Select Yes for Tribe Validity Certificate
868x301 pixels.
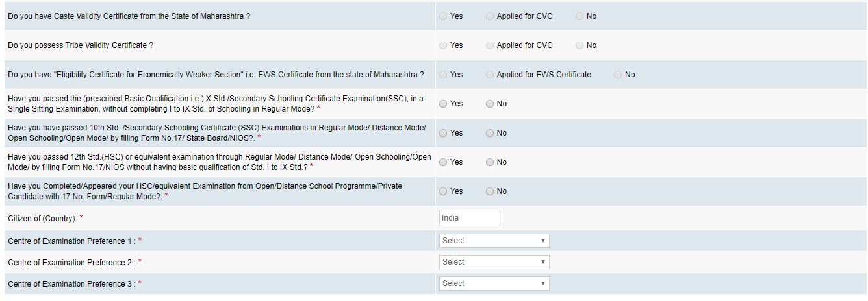pyautogui.click(x=443, y=45)
